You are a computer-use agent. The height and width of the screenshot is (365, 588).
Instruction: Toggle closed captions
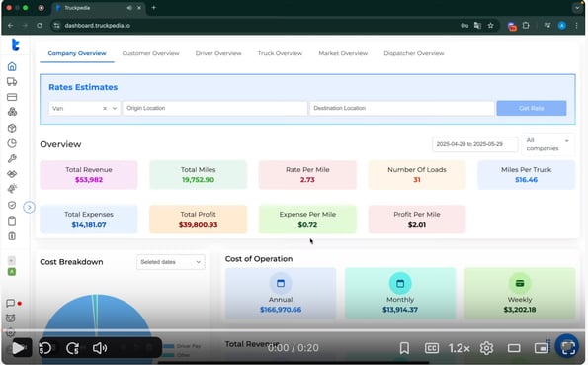(432, 348)
